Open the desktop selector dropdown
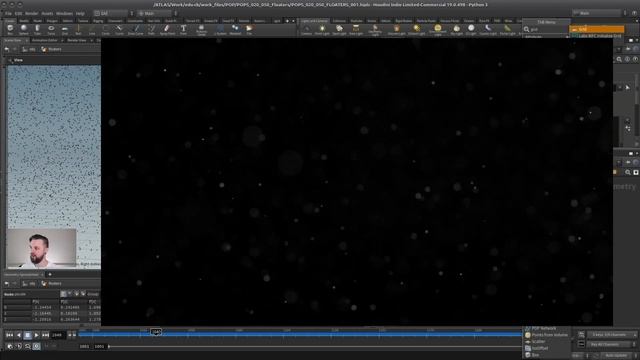The width and height of the screenshot is (640, 360). tap(113, 13)
